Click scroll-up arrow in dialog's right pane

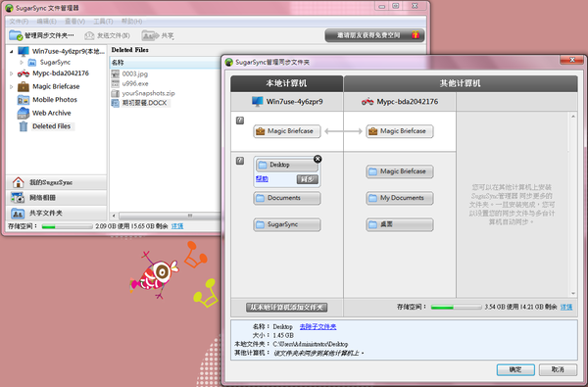(573, 117)
